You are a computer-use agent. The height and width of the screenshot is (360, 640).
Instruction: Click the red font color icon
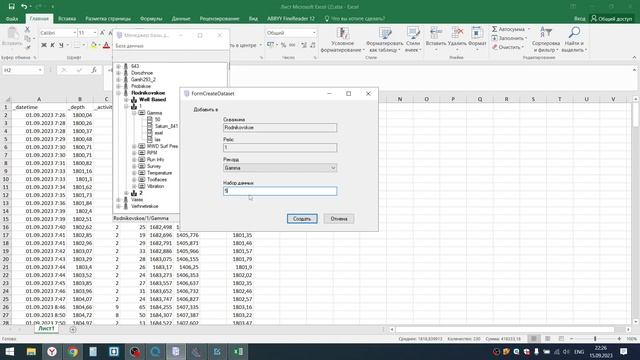[107, 45]
